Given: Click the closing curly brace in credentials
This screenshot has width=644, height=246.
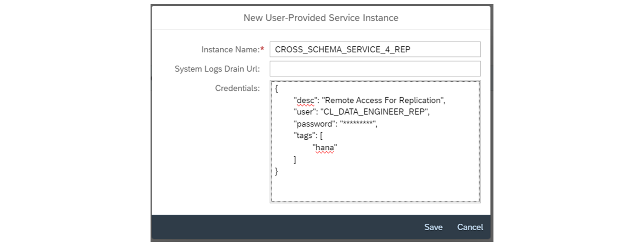Looking at the screenshot, I should point(277,171).
